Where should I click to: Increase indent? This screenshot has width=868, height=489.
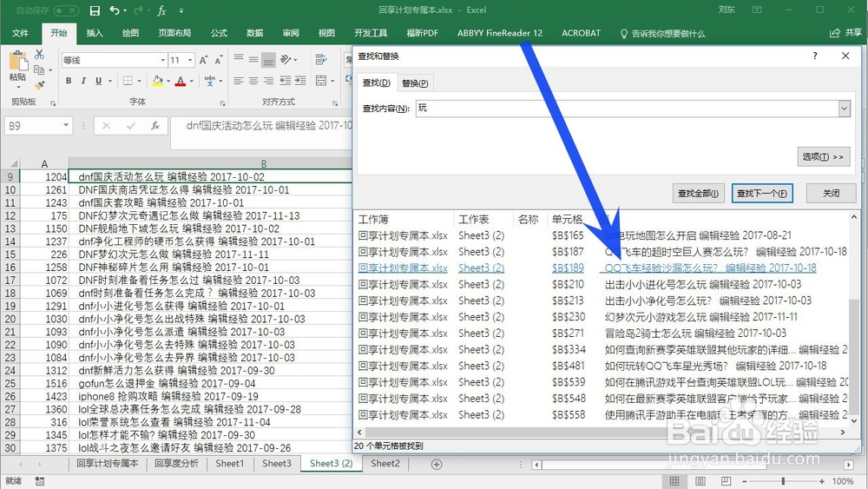[300, 81]
